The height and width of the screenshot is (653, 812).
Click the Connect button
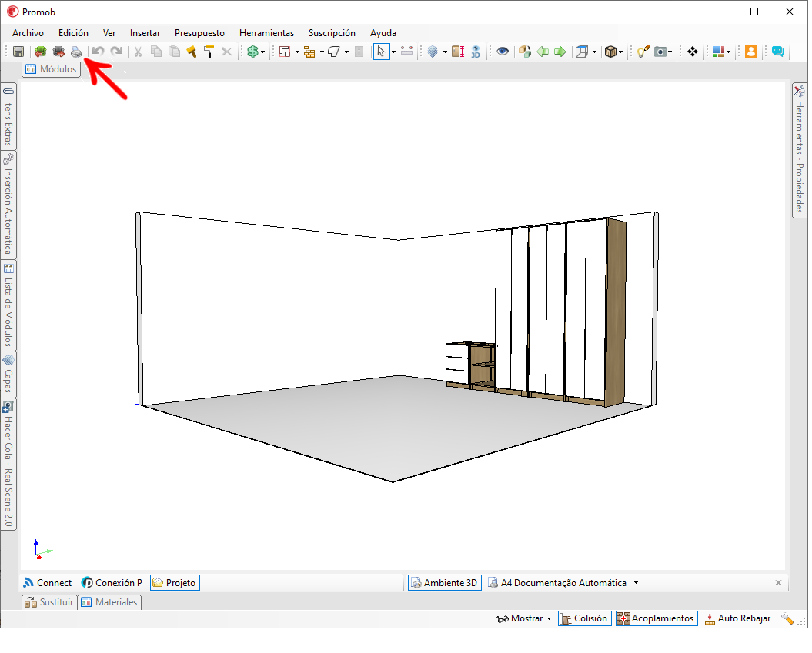pos(48,583)
